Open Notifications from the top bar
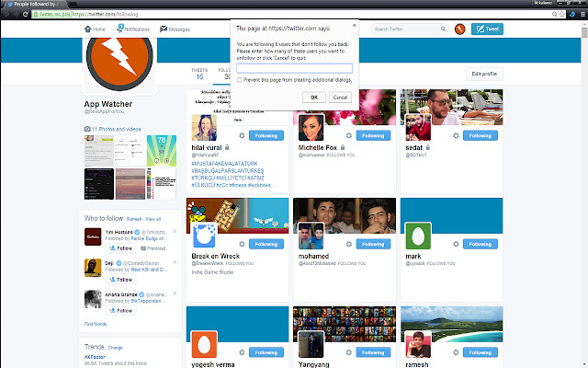588x368 pixels. (x=133, y=29)
